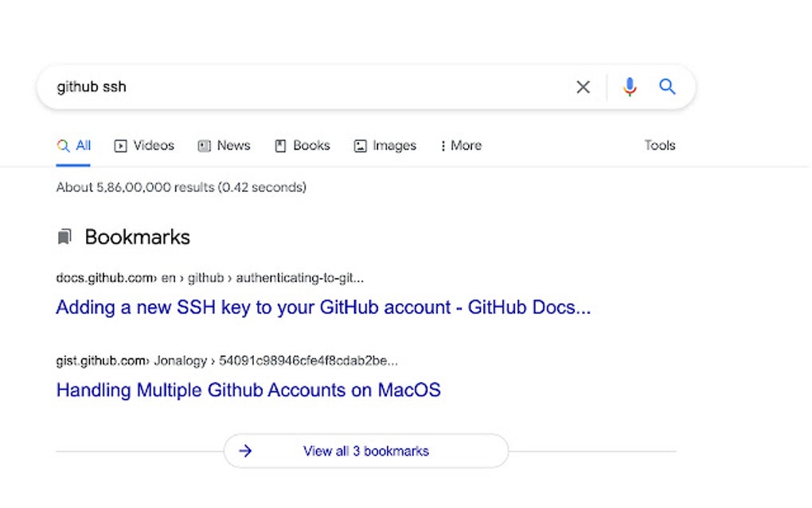The width and height of the screenshot is (812, 508).
Task: Click View all 3 bookmarks
Action: click(365, 451)
